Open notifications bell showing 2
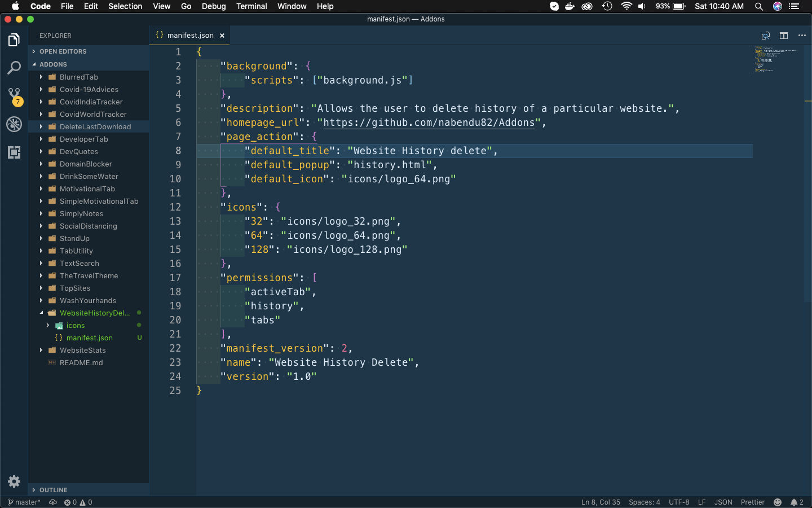The height and width of the screenshot is (508, 812). 797,502
